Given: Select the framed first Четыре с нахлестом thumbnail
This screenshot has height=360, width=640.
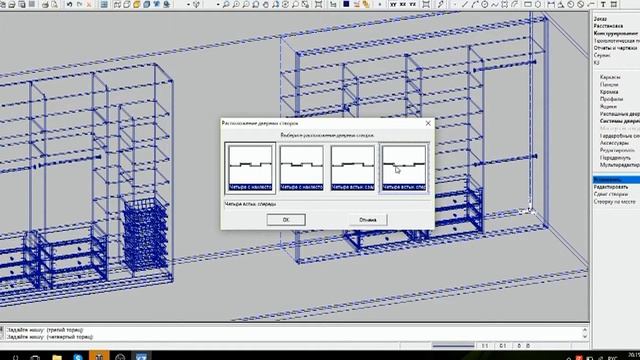Looking at the screenshot, I should (250, 168).
